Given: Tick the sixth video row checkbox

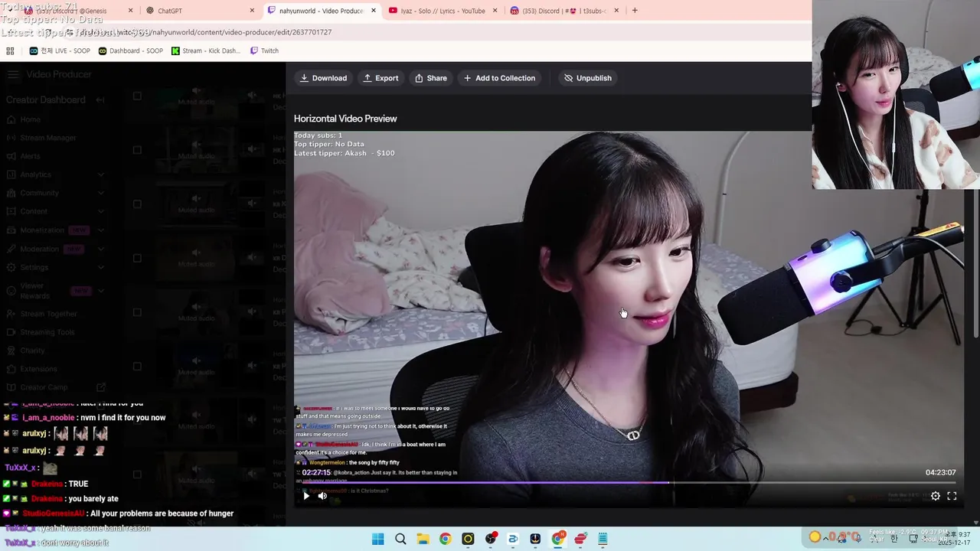Looking at the screenshot, I should [137, 366].
